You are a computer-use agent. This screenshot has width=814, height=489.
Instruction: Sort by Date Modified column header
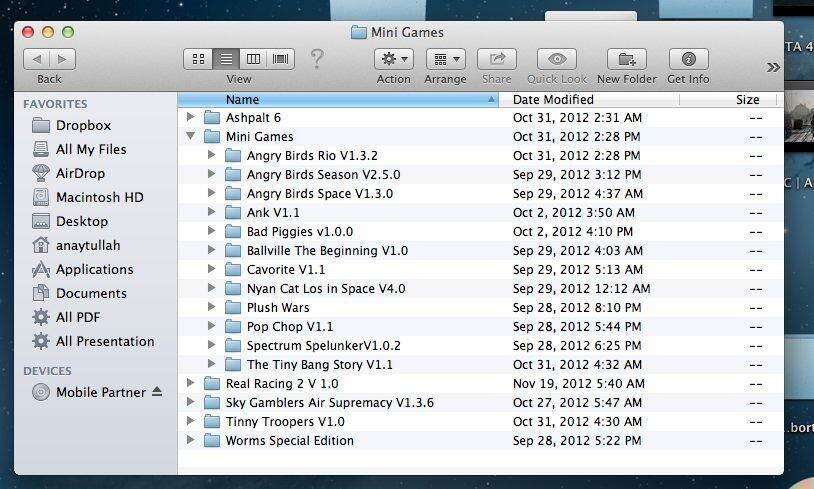click(589, 100)
